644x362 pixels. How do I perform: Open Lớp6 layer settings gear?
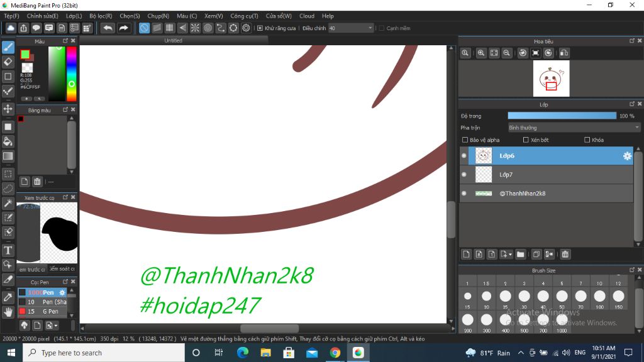click(x=627, y=156)
